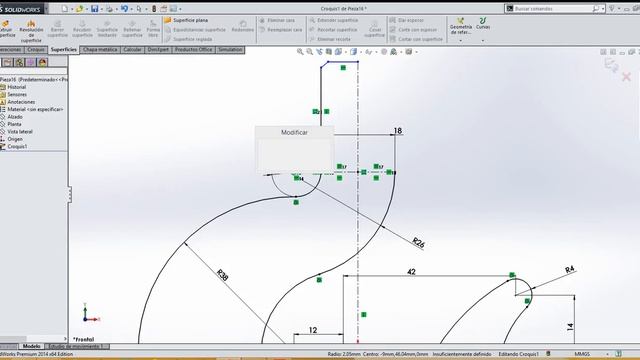This screenshot has width=640, height=360.
Task: Select the Rellenar superficie tool
Action: pos(132,30)
